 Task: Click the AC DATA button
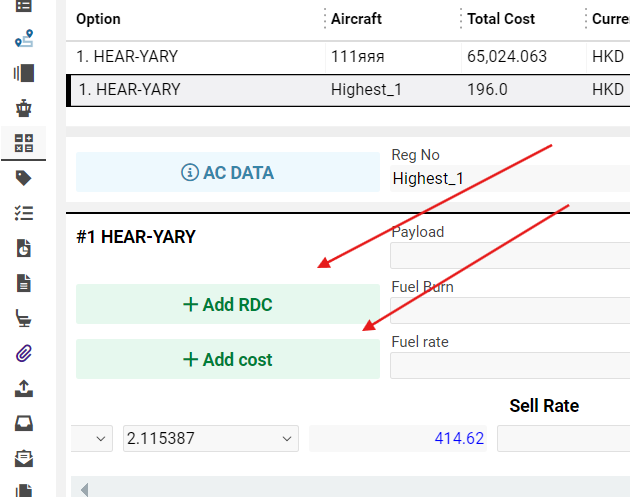point(227,172)
